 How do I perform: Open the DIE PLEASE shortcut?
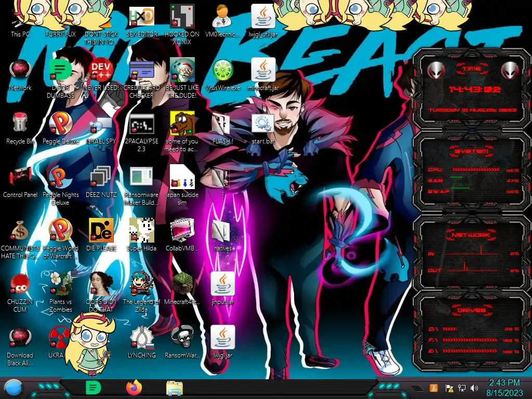coord(101,235)
